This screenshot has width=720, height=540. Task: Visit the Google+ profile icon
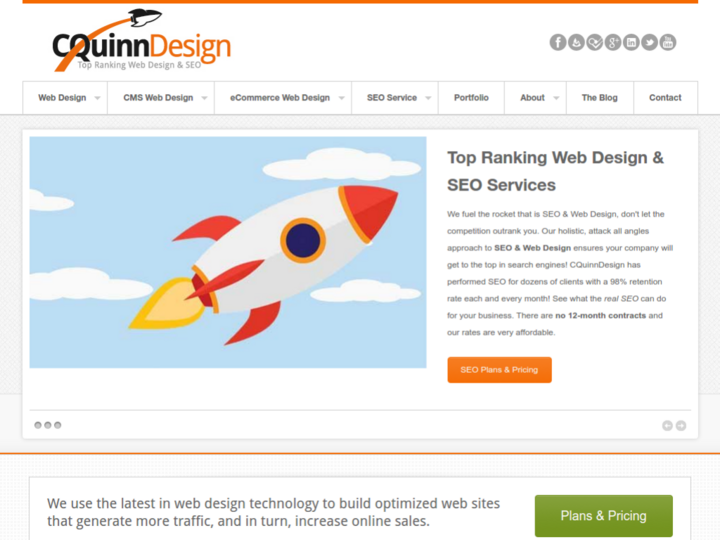[613, 43]
